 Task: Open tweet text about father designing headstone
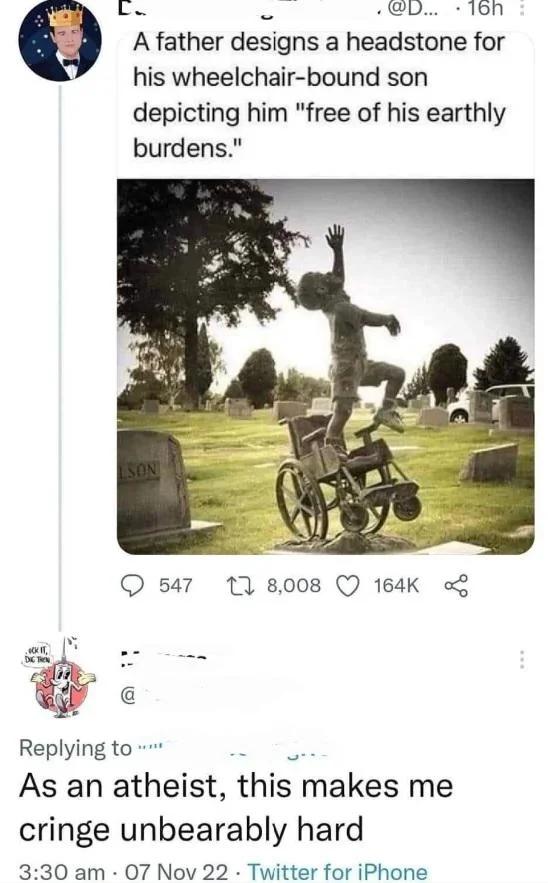click(x=319, y=95)
